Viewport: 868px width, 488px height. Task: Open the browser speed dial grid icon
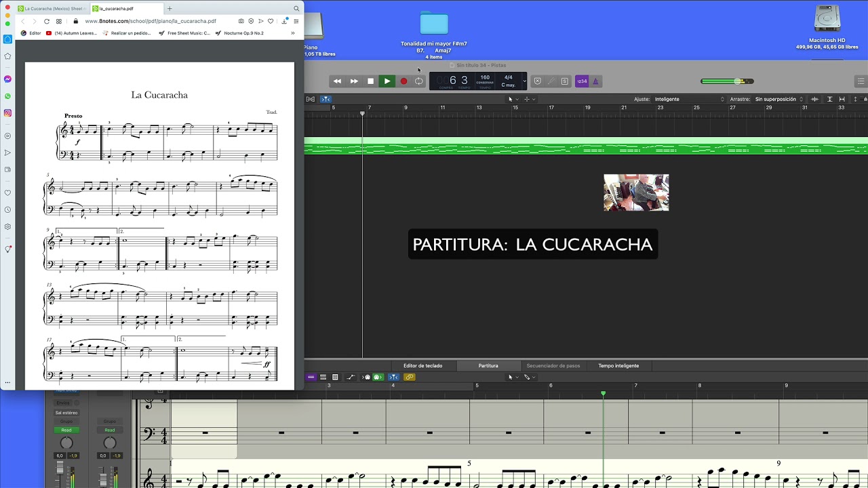(59, 21)
